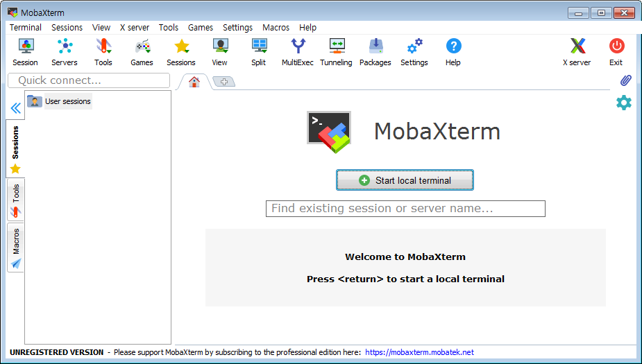Open the Help question mark icon
642x364 pixels.
coord(453,52)
